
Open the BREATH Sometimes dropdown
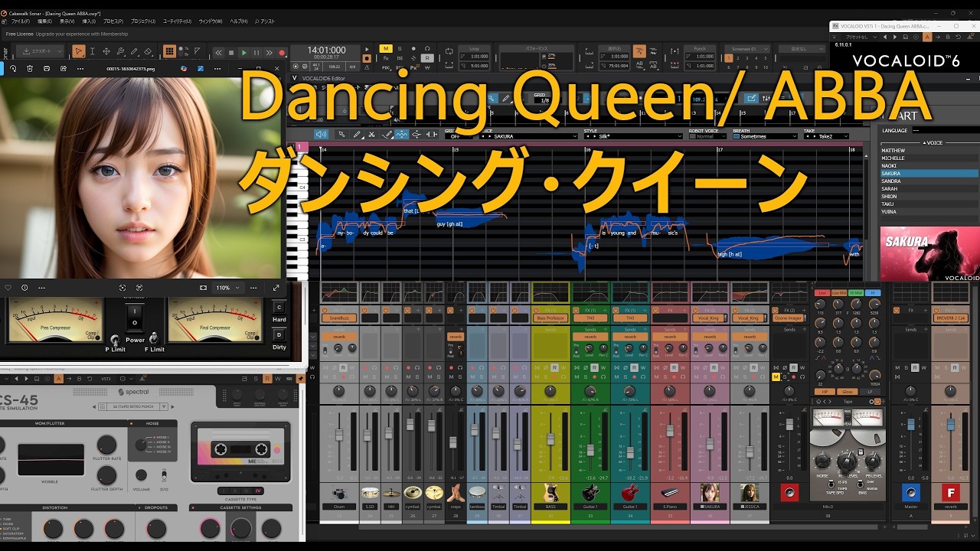765,136
